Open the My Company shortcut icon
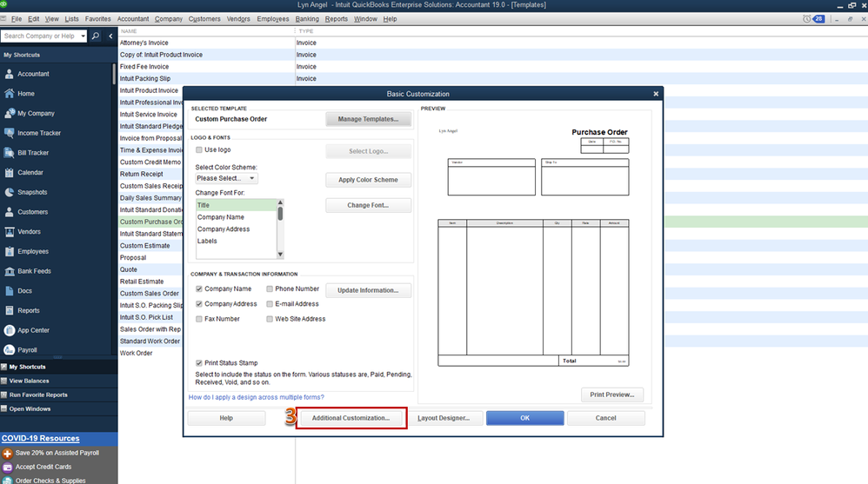The width and height of the screenshot is (868, 484). coord(10,113)
